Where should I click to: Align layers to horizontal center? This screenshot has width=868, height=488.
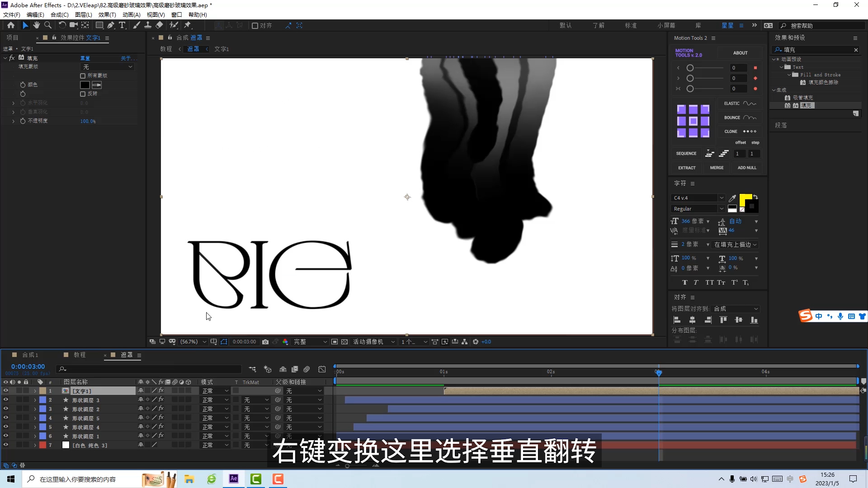693,320
